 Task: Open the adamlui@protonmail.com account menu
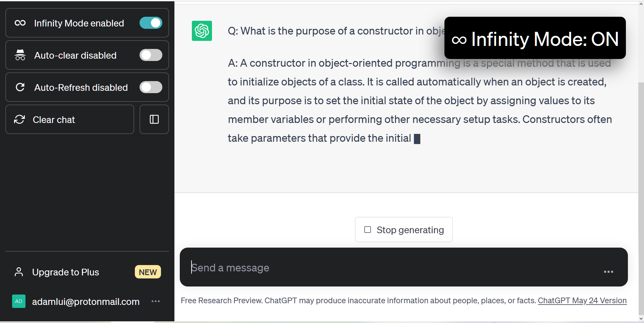[x=86, y=302]
